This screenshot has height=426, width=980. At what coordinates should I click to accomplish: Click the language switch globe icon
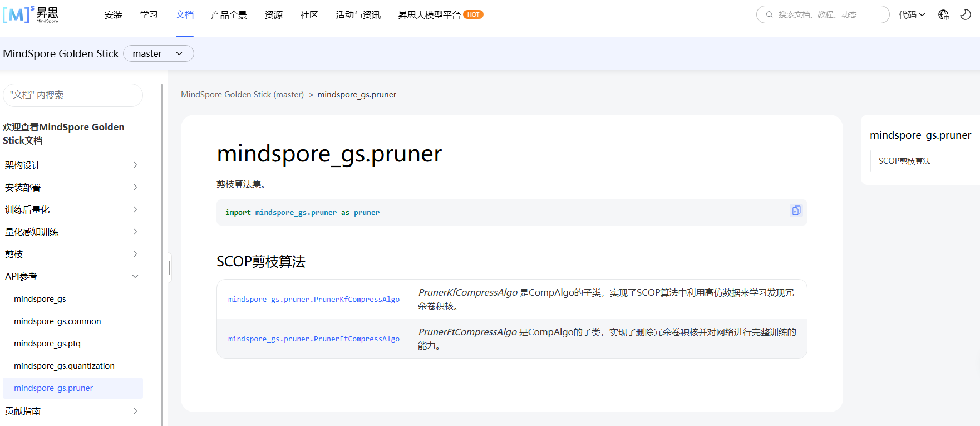[943, 15]
